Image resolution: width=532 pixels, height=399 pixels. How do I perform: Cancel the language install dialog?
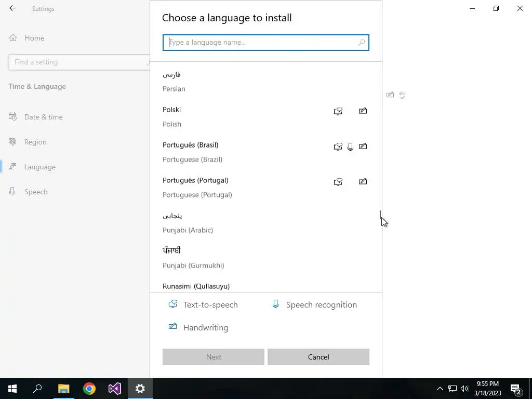point(318,357)
